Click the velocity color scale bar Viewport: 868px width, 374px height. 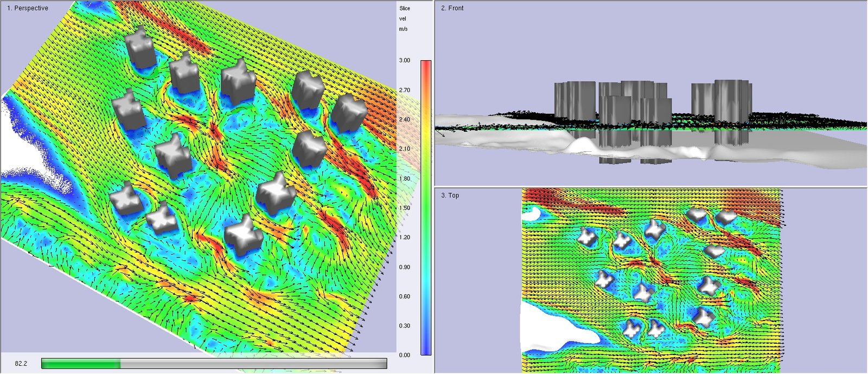coord(426,208)
